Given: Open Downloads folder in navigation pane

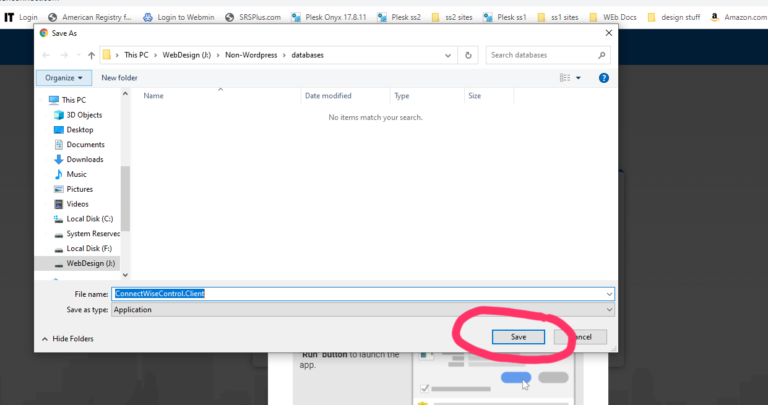Looking at the screenshot, I should tap(84, 159).
